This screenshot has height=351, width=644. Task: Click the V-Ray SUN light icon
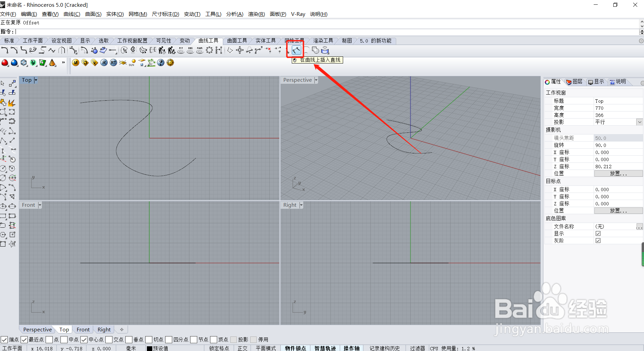pyautogui.click(x=132, y=63)
